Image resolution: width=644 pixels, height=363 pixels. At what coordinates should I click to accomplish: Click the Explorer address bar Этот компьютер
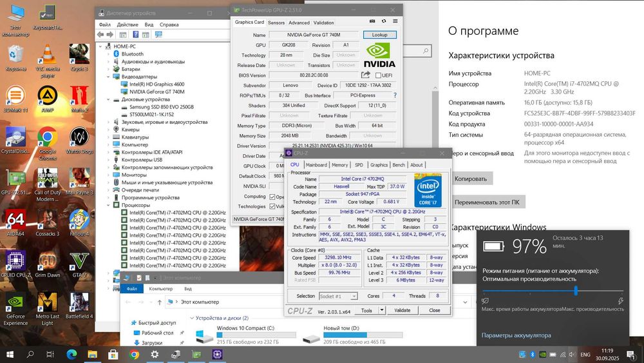coord(314,302)
